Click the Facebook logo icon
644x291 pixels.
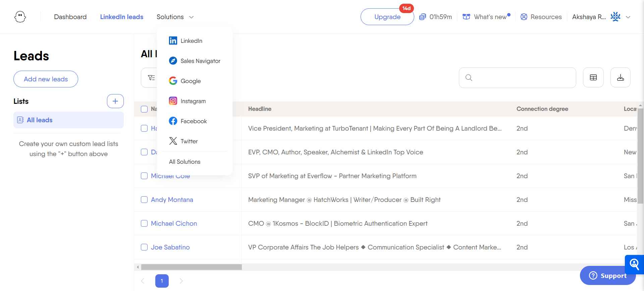point(173,121)
